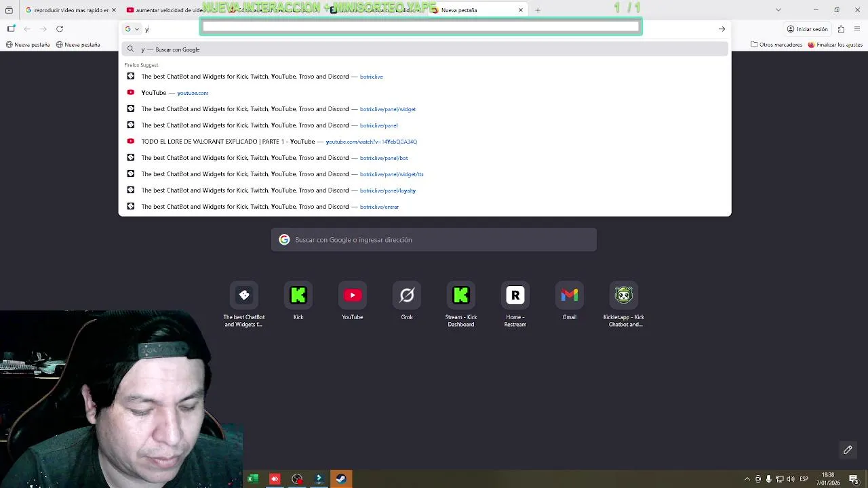Open the taskbar clock showing 18:38
Screen dimensions: 868x488
[x=828, y=479]
